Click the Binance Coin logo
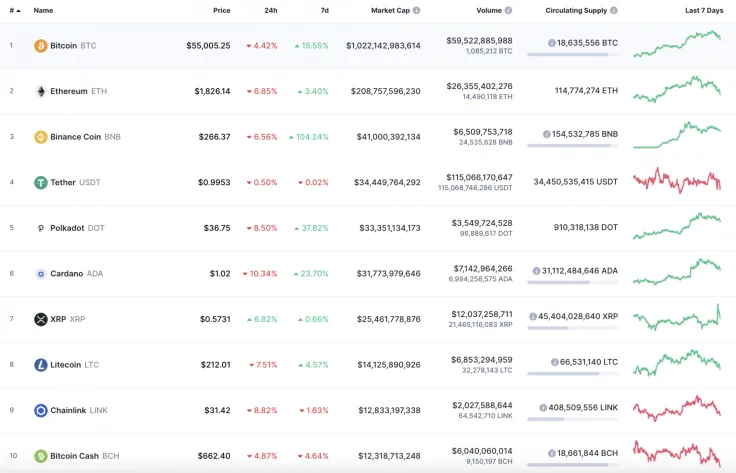 click(41, 137)
